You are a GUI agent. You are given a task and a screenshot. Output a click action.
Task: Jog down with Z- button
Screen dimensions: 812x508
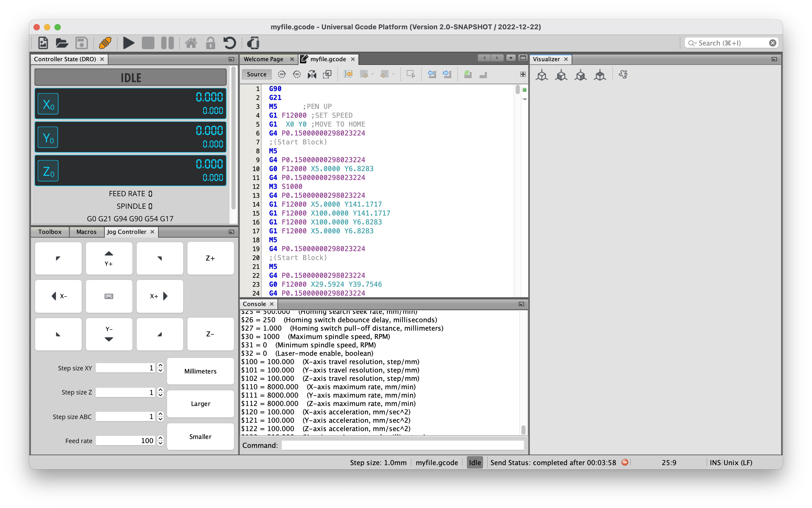[210, 334]
